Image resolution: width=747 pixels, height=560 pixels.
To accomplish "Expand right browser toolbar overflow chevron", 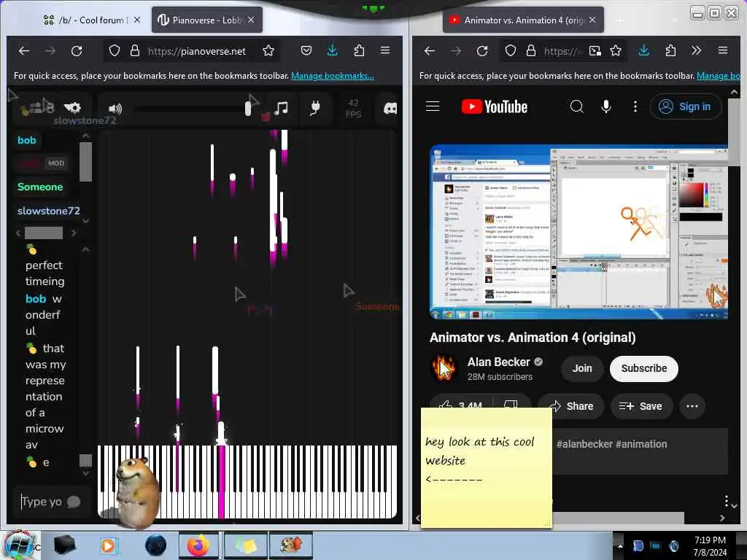I will point(696,50).
